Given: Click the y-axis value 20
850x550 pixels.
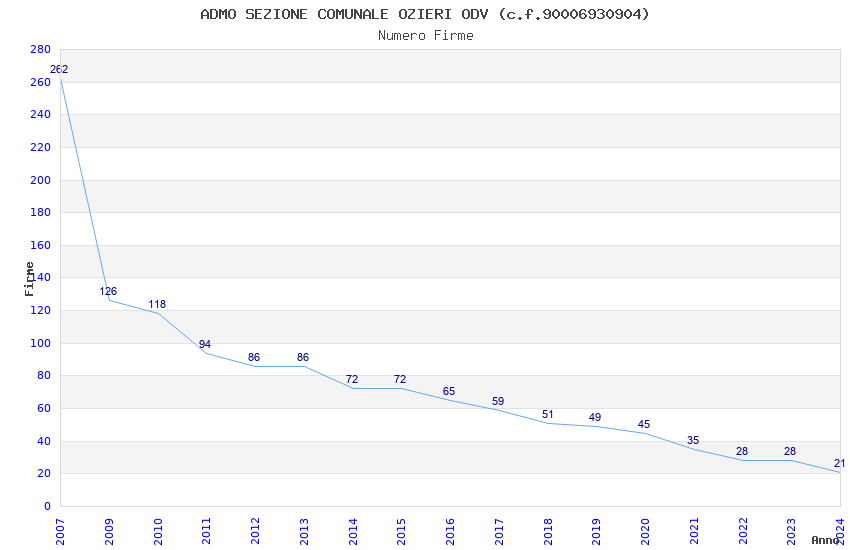Looking at the screenshot, I should point(44,474).
